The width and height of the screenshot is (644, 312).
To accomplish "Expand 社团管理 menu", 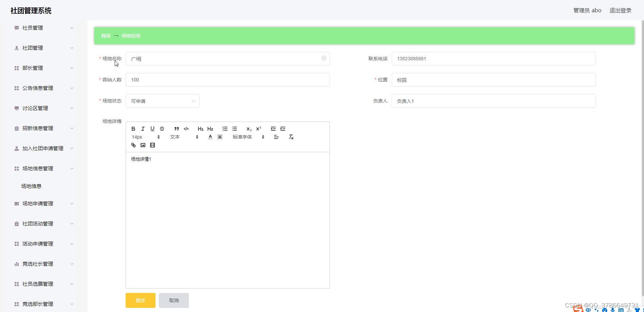I will click(x=44, y=48).
